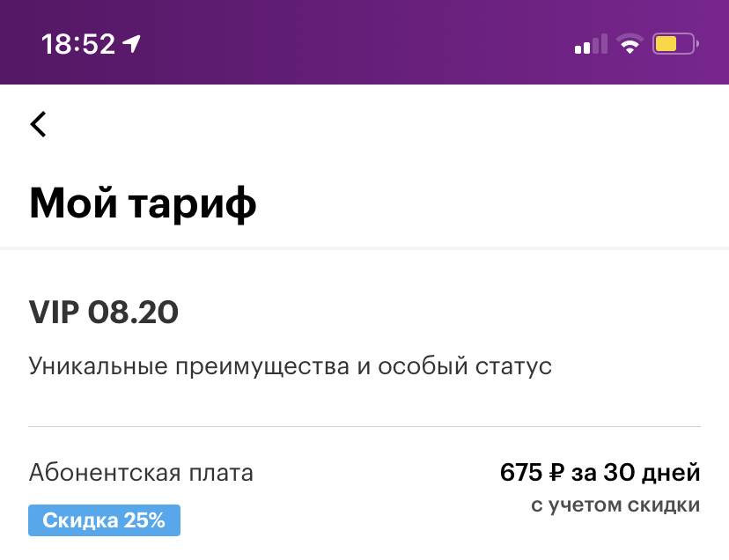Tap the Мой тариф page heading

143,203
